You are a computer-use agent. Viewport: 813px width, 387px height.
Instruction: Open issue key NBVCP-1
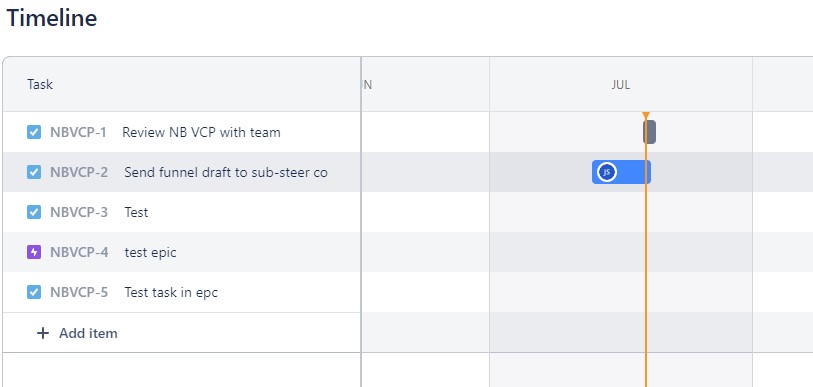click(x=78, y=132)
